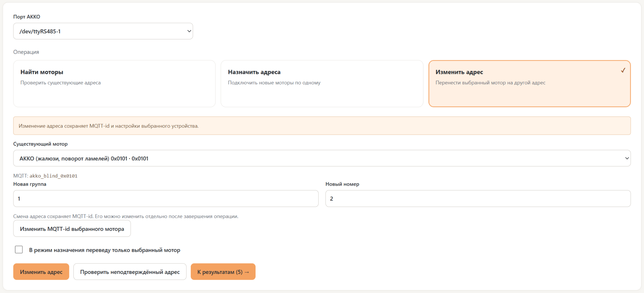This screenshot has height=293, width=644.
Task: Focus the Новая группа input field
Action: [166, 198]
